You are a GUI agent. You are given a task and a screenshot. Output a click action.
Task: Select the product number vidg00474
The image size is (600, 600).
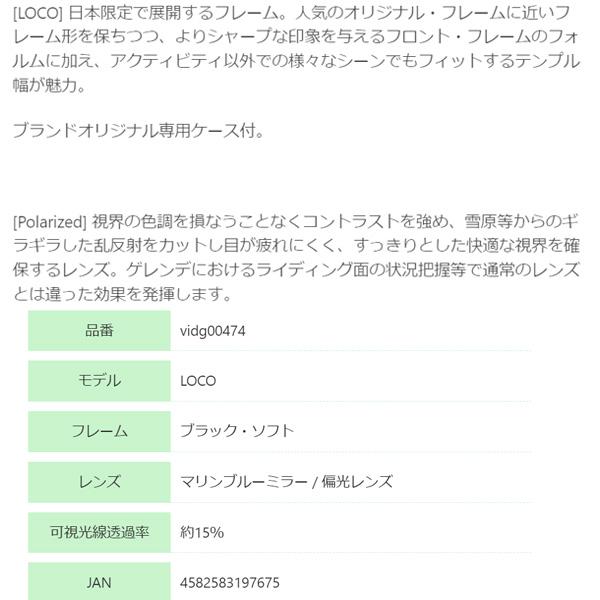coord(213,331)
